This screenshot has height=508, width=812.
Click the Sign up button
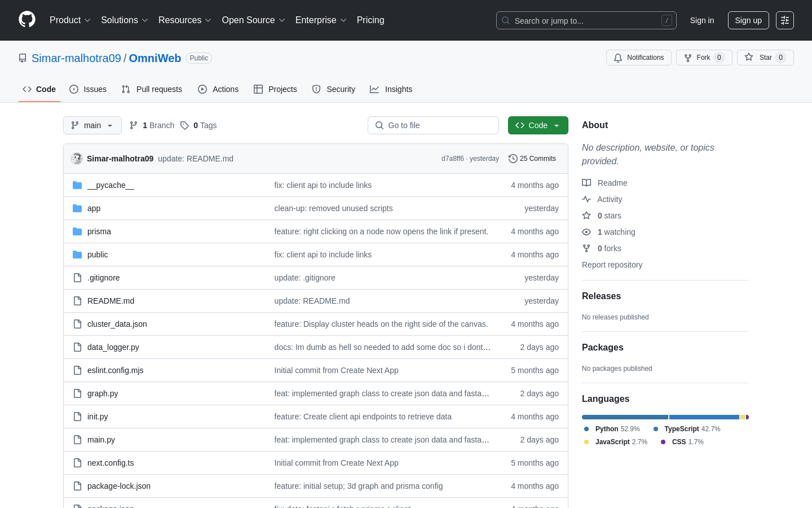click(x=748, y=20)
